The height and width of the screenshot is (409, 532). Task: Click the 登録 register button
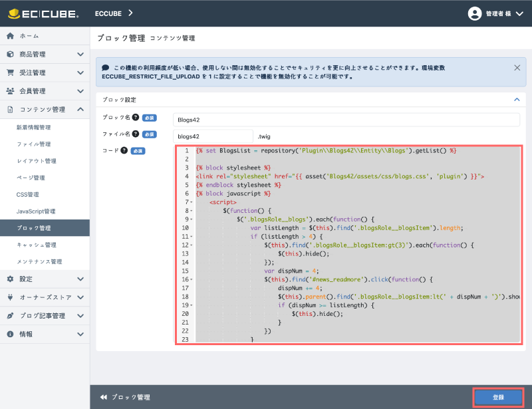498,397
